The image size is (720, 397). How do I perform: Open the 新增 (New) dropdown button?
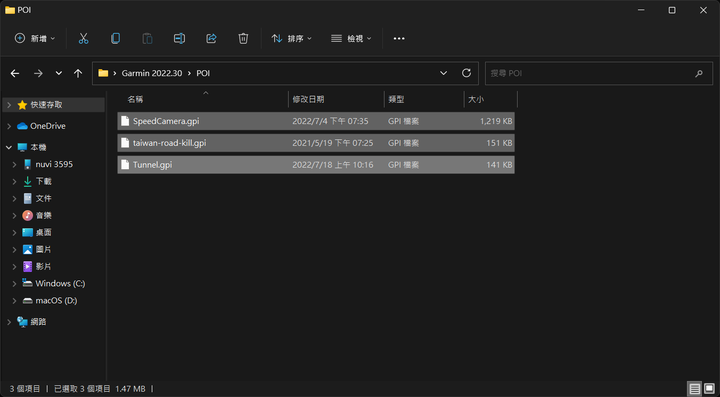pyautogui.click(x=35, y=39)
